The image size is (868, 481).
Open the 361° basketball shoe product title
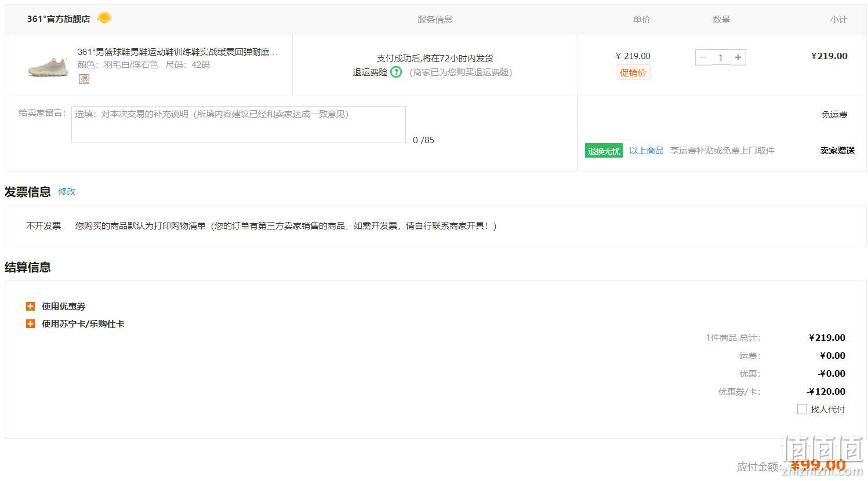pos(177,52)
